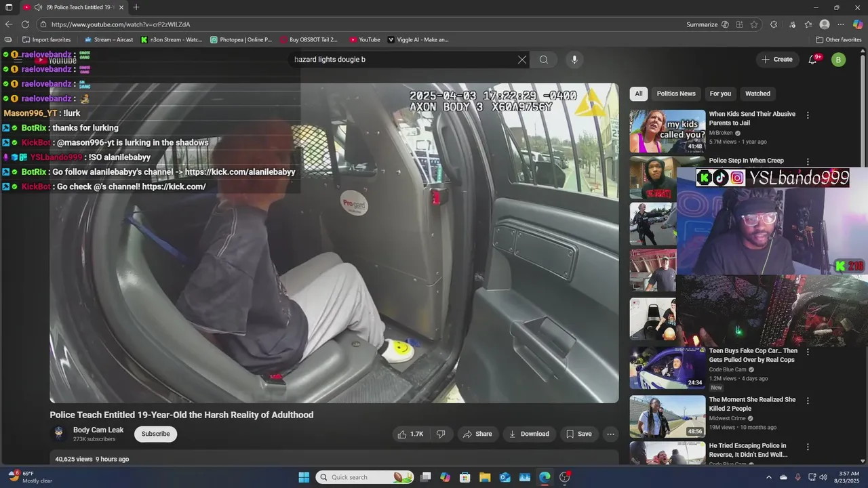Select the For you filter chip

point(720,94)
